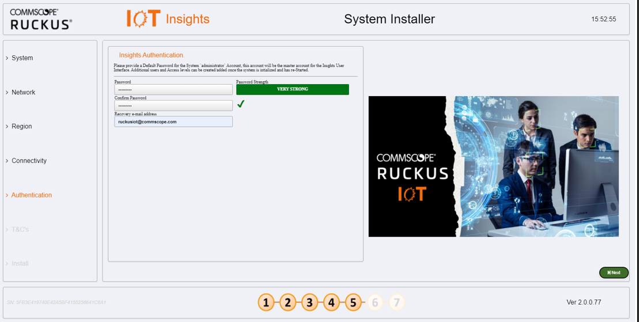Click the Ver 2.0.0.77 text

[x=584, y=302]
